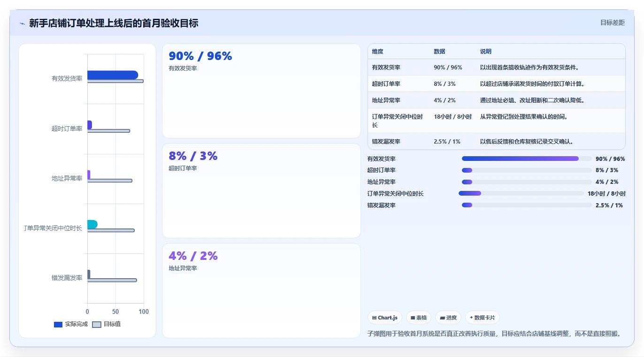This screenshot has width=644, height=357.
Task: Click the gray 超时订单率 target bar in chart
Action: pyautogui.click(x=108, y=131)
